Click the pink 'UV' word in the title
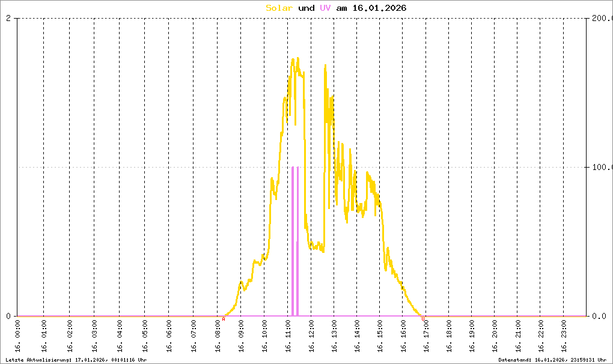 (x=325, y=8)
